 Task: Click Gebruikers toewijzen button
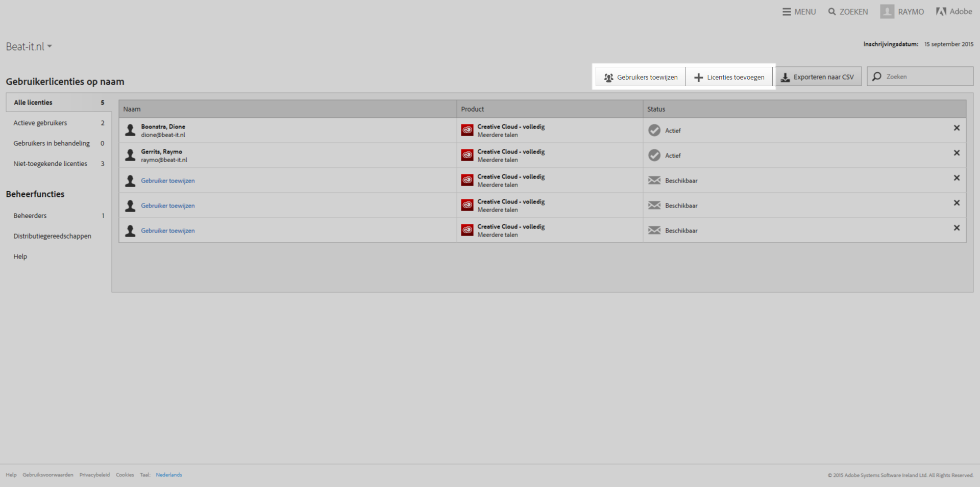point(641,77)
